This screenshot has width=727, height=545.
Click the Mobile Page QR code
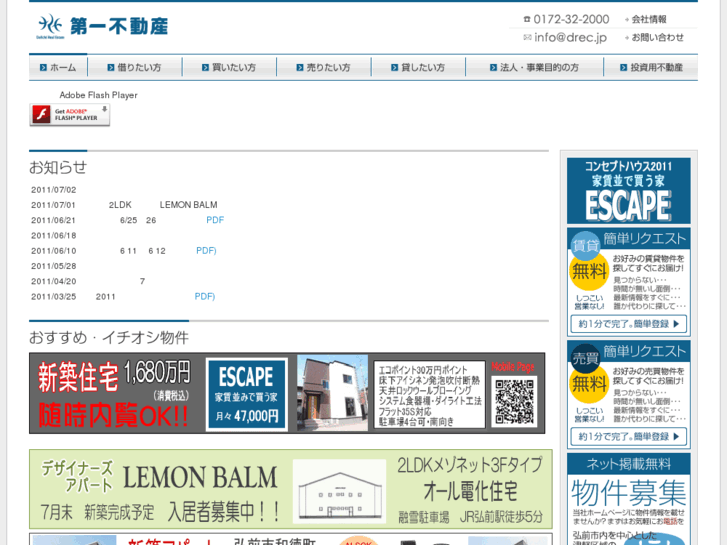click(x=514, y=402)
